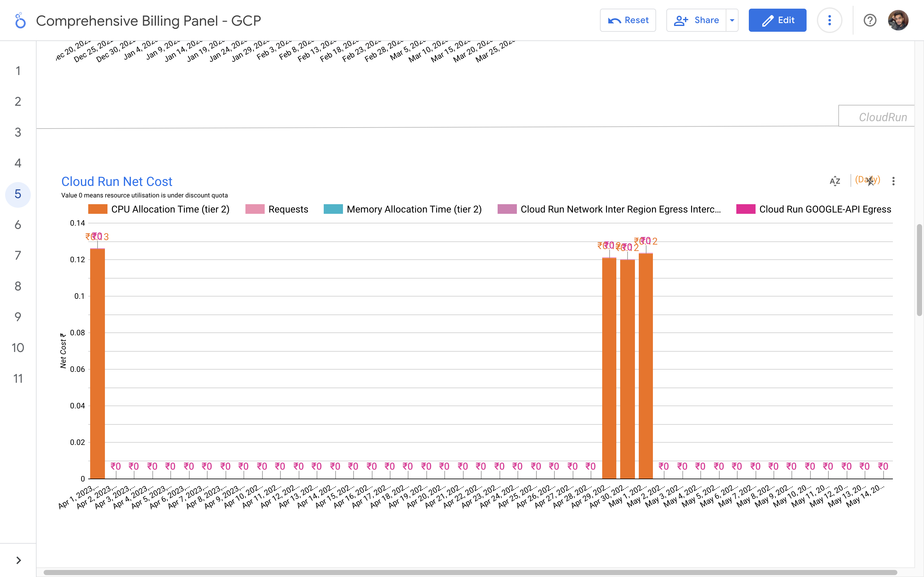Open the Share dropdown arrow
The width and height of the screenshot is (924, 577).
[732, 20]
